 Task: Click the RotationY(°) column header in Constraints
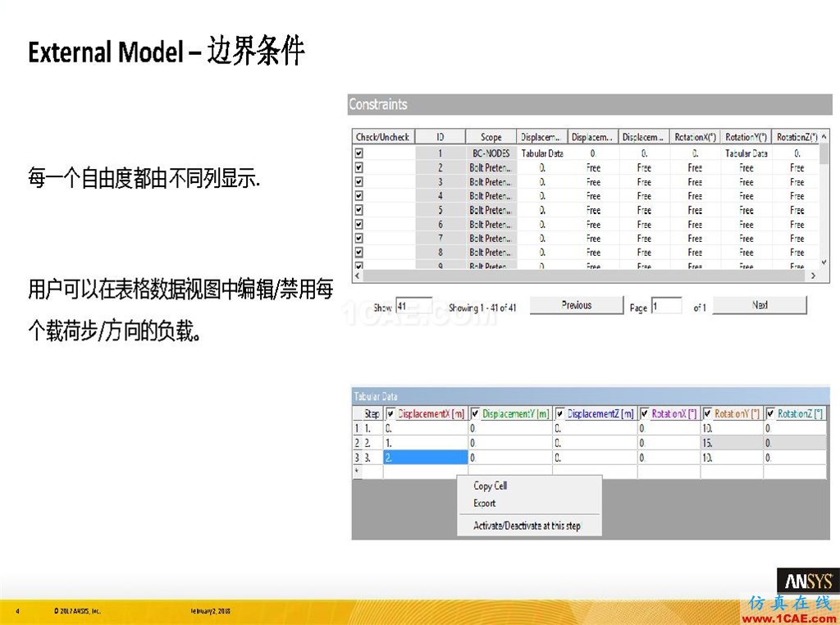(746, 137)
